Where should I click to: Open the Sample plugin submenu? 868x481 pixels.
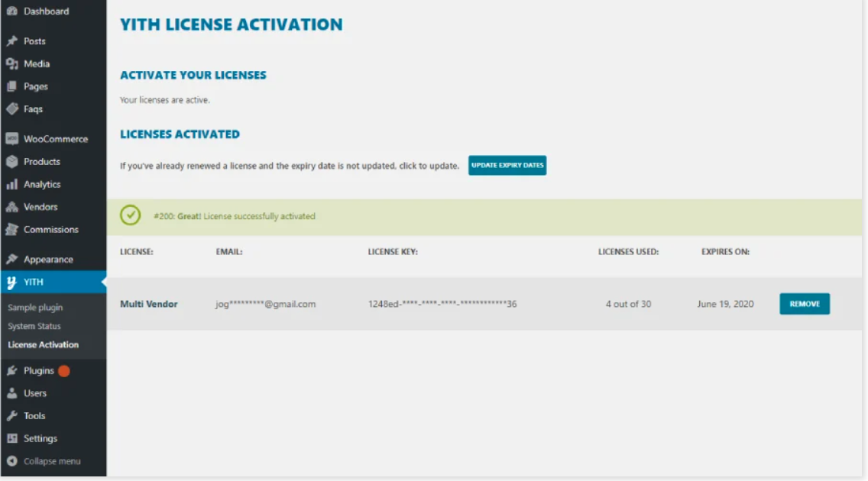(x=35, y=308)
